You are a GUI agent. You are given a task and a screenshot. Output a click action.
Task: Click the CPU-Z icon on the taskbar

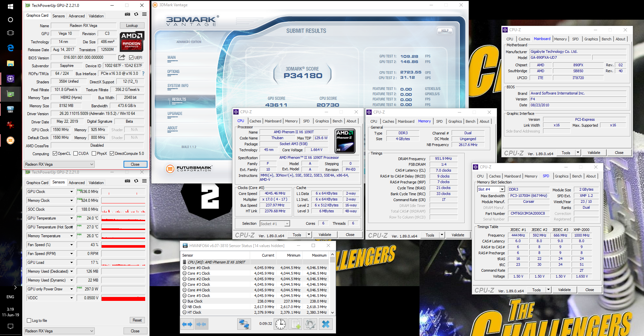[10, 79]
